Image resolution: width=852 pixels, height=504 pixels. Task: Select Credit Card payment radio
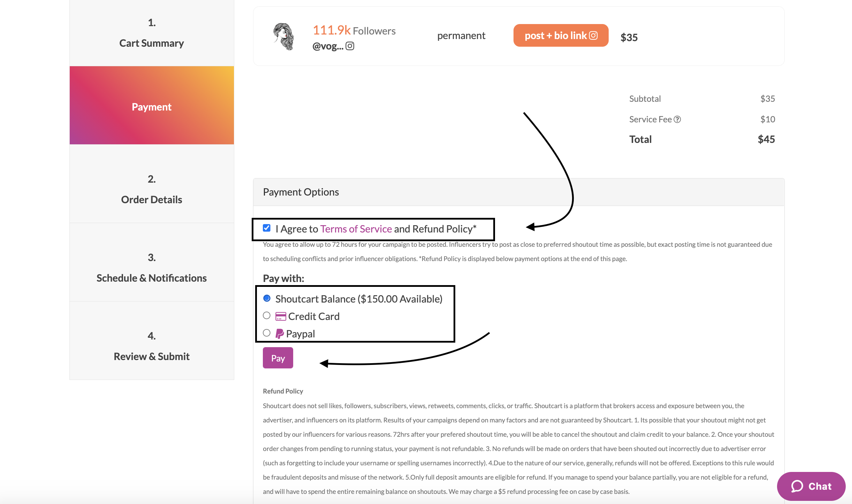pos(267,315)
